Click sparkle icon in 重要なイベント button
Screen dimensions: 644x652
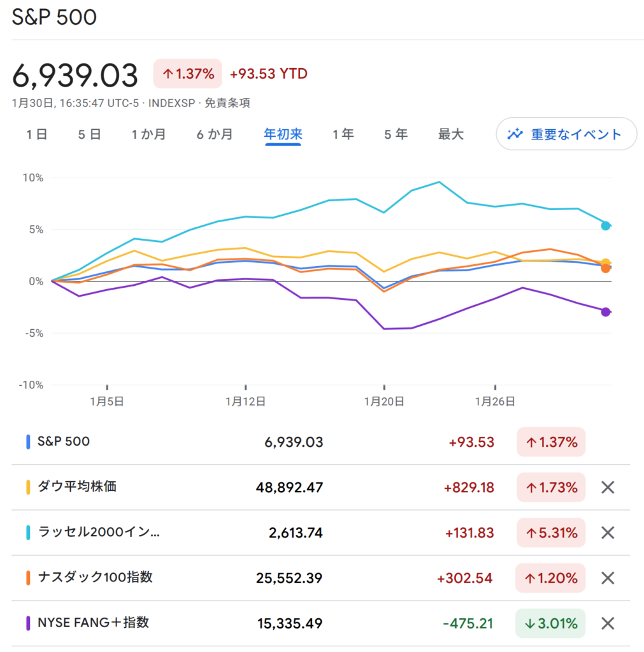[x=515, y=134]
